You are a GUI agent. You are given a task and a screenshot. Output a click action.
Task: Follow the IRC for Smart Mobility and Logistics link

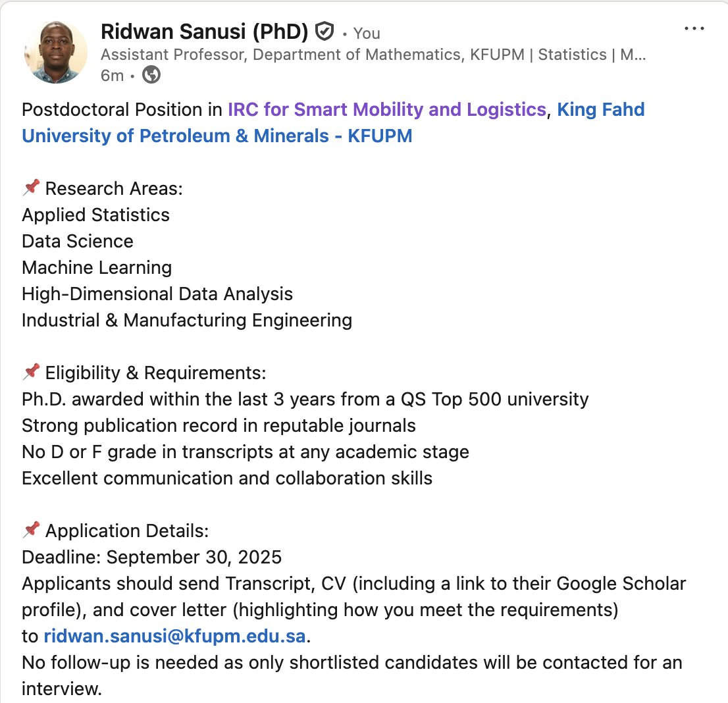tap(387, 109)
